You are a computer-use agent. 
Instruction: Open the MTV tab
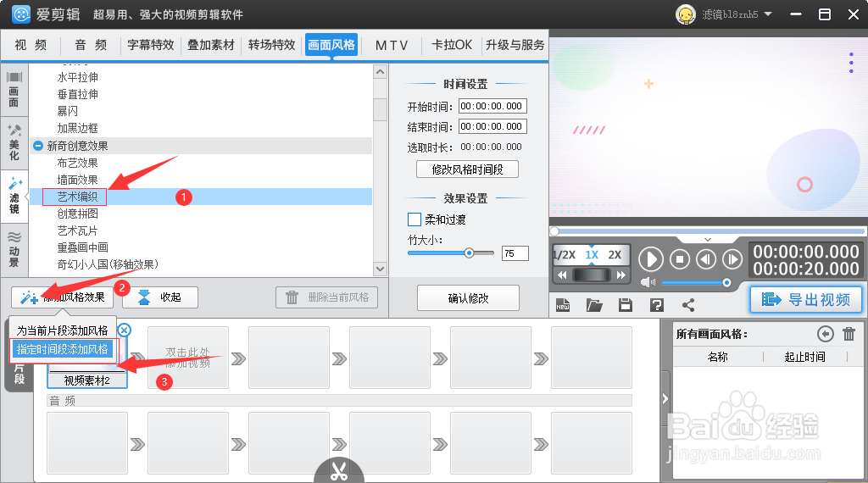392,45
